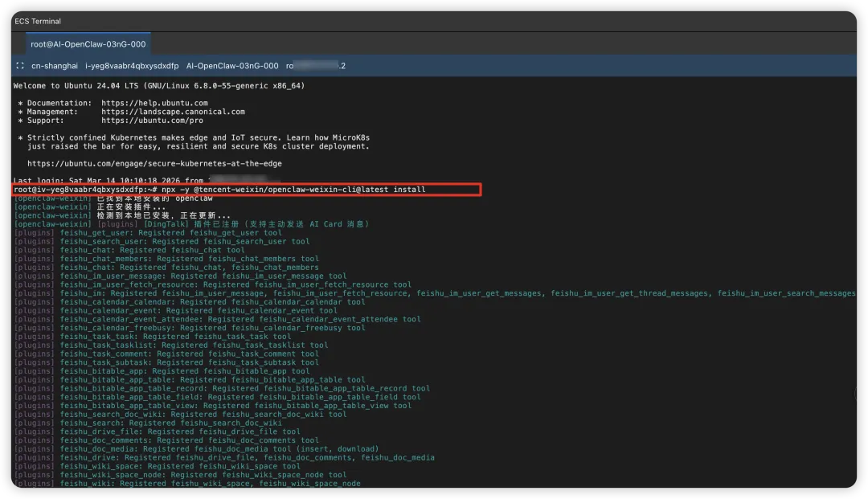Click the feishu_doc_comments: Registered feishu_doc_comments tool line
The height and width of the screenshot is (499, 868).
(x=166, y=440)
